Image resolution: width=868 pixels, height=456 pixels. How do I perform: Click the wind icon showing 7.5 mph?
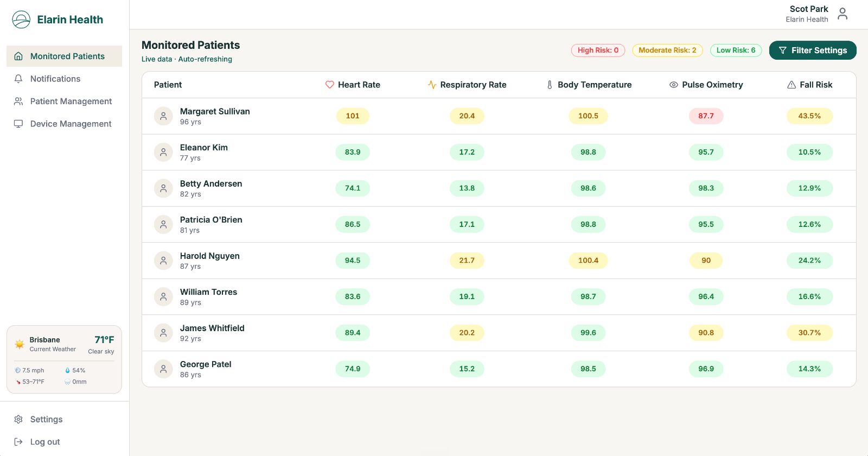[x=18, y=370]
